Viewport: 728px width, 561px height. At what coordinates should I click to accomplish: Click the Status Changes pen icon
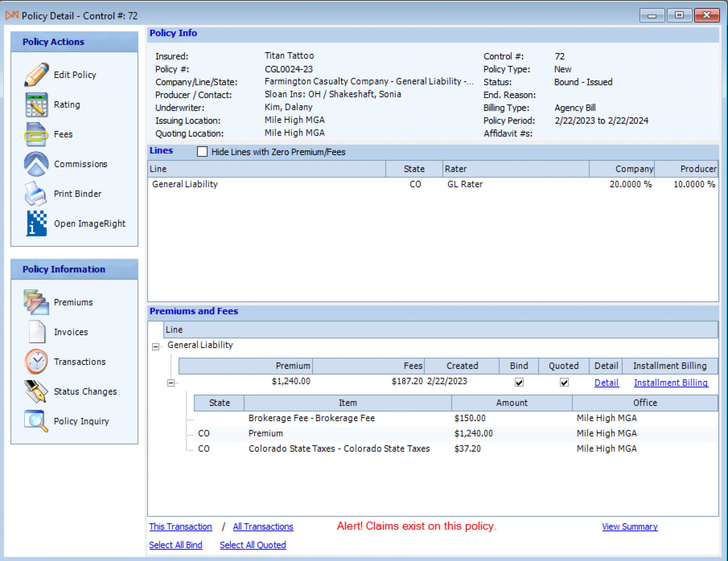[x=36, y=391]
